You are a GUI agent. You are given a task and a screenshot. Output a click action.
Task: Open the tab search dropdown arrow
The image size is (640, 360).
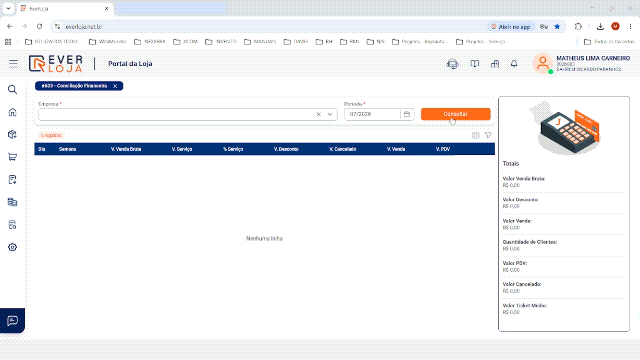[8, 8]
